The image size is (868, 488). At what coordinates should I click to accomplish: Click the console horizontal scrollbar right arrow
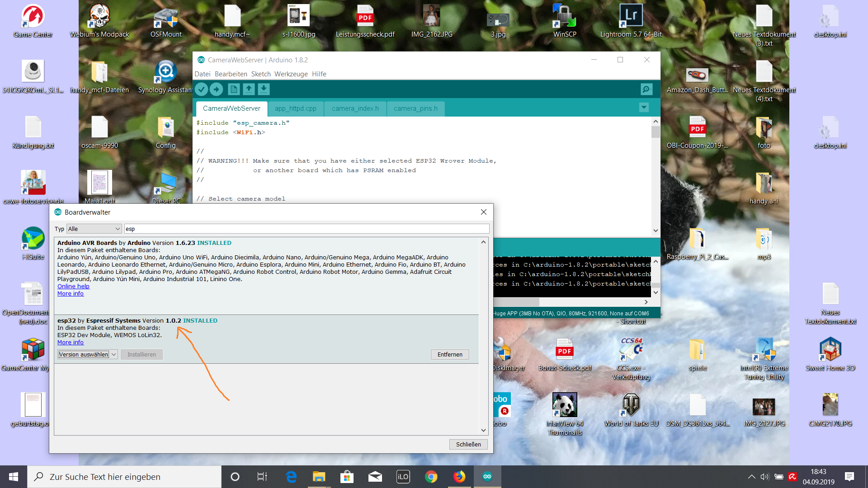click(x=646, y=302)
